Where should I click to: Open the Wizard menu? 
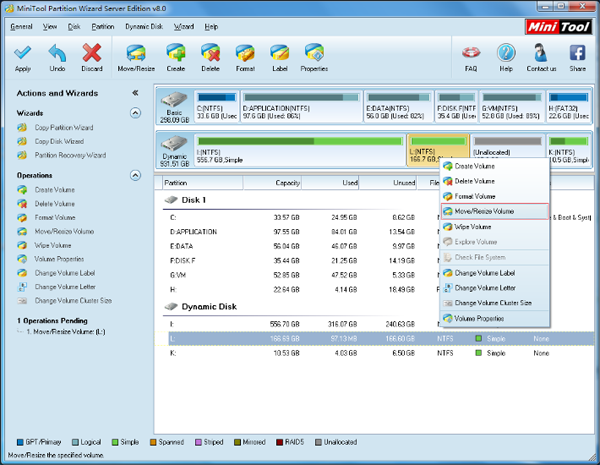click(184, 27)
